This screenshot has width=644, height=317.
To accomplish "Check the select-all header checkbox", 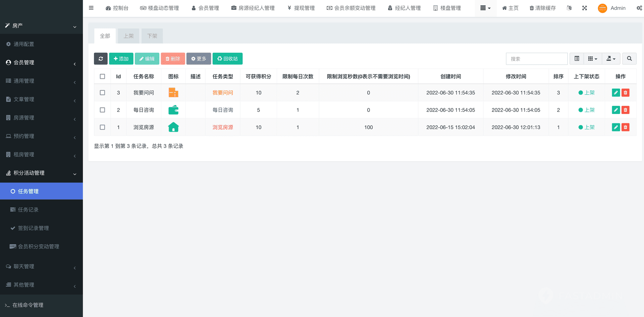I will coord(103,76).
